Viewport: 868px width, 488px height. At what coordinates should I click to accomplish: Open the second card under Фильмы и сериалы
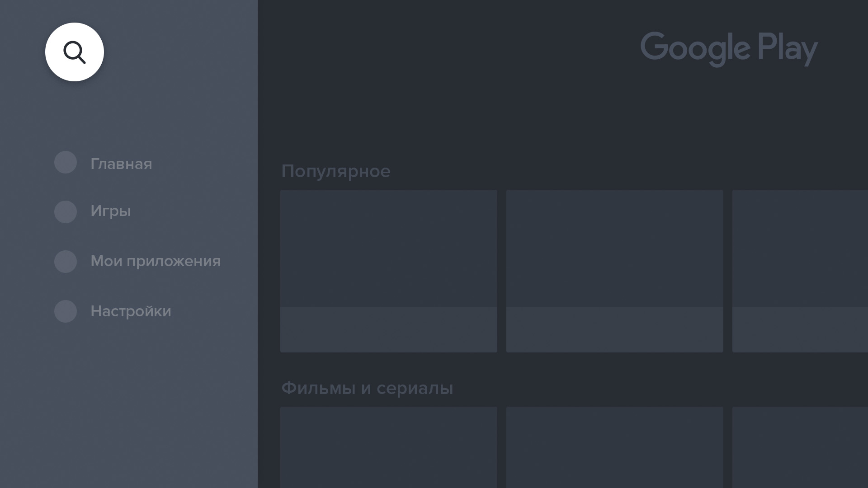tap(615, 447)
